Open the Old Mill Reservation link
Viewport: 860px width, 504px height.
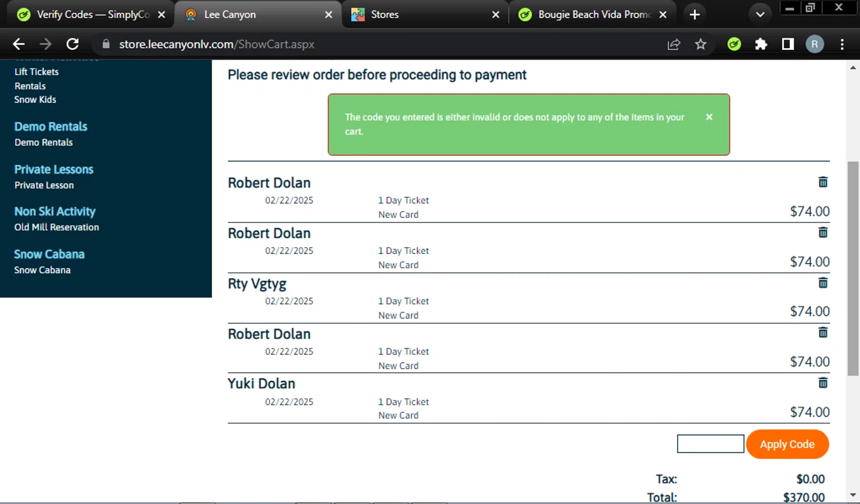pyautogui.click(x=57, y=227)
